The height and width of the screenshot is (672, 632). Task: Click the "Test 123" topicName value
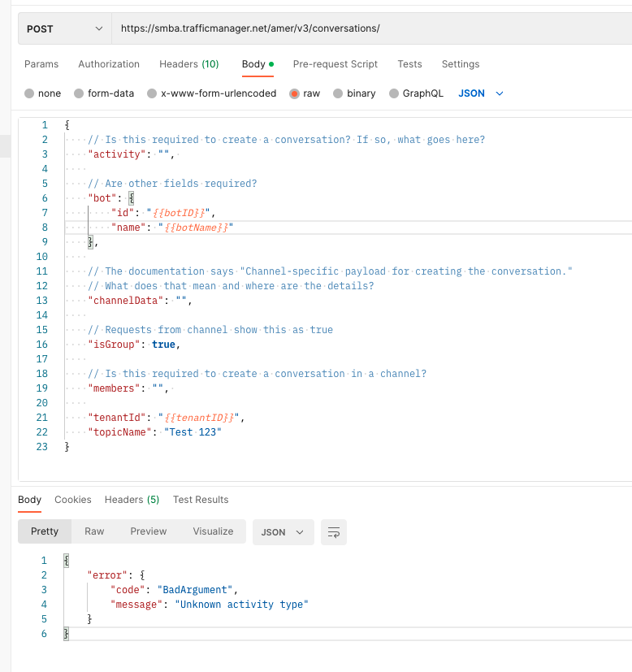[193, 432]
